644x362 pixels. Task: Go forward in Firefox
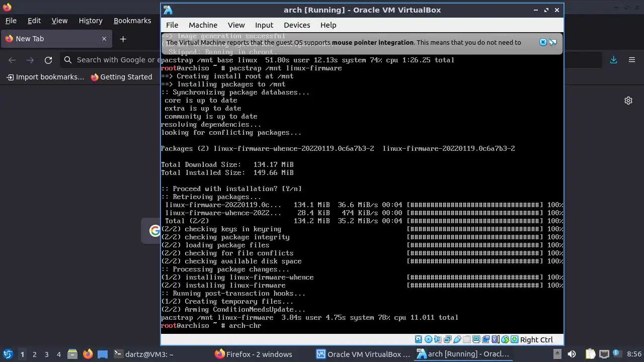30,60
